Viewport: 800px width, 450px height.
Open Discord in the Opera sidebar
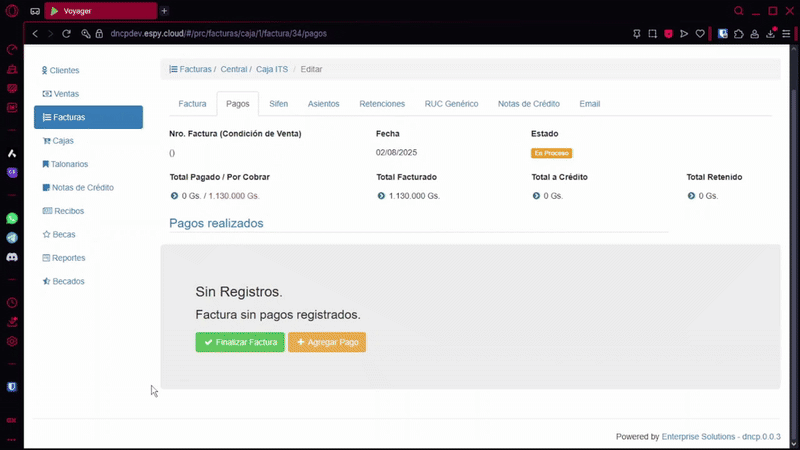point(12,257)
